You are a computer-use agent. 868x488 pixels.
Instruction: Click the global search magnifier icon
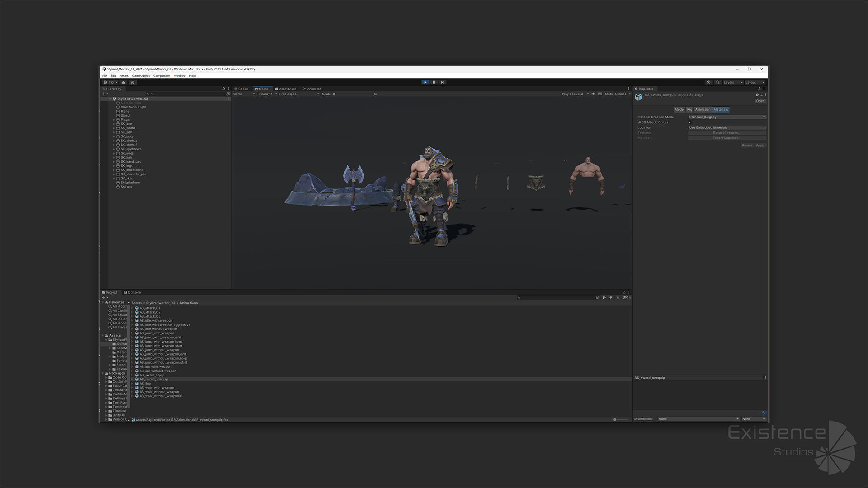coord(717,82)
